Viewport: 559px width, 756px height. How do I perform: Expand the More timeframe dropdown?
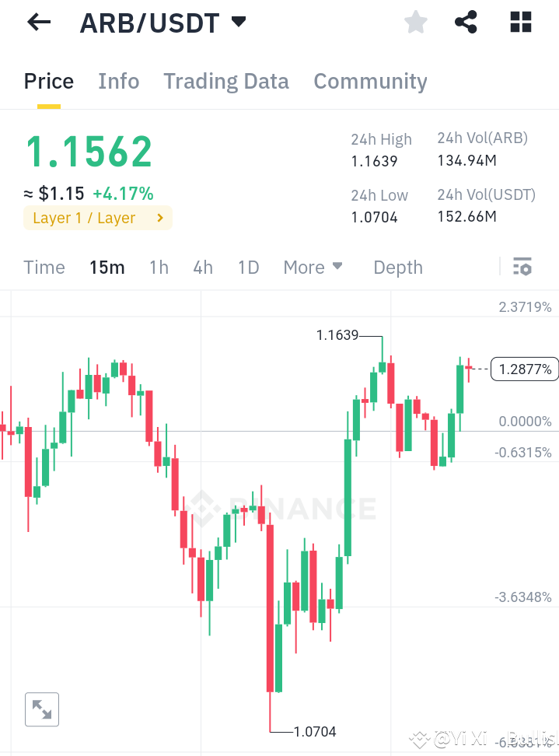313,267
